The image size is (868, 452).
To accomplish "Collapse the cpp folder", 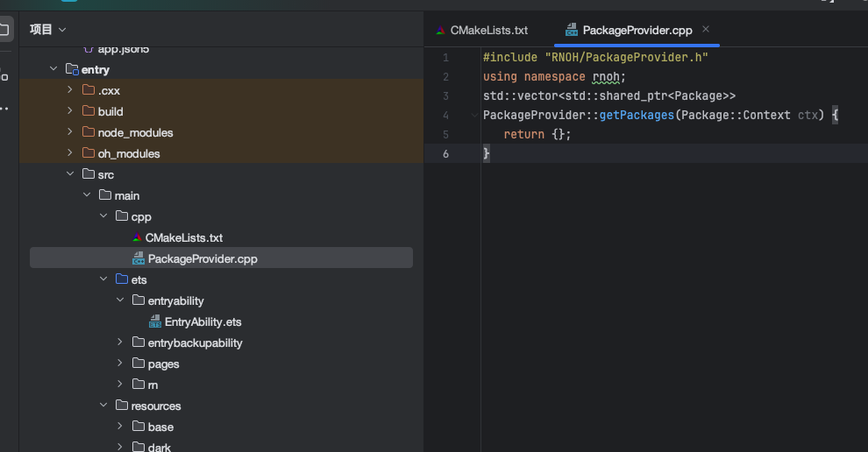I will [103, 215].
